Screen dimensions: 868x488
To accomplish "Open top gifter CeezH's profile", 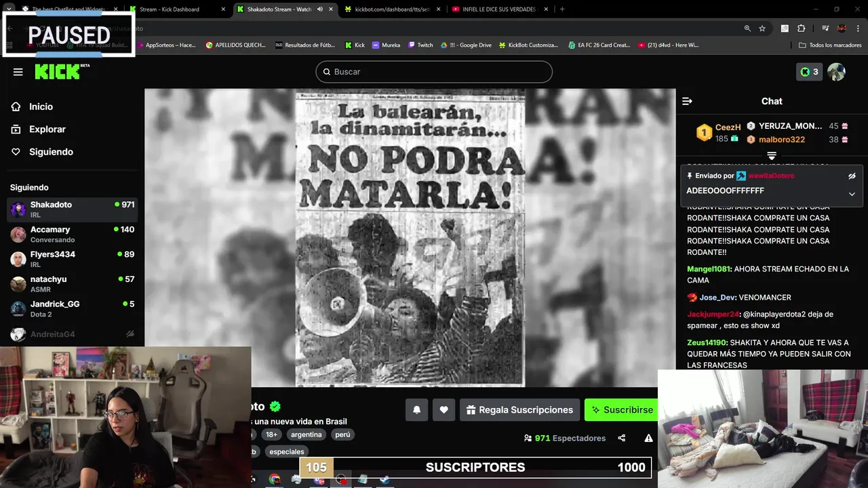I will click(x=728, y=127).
